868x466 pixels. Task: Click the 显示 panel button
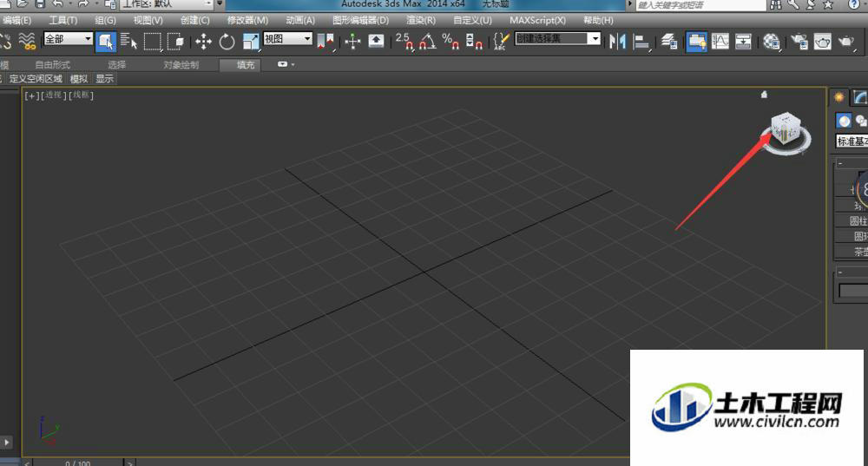(x=104, y=79)
